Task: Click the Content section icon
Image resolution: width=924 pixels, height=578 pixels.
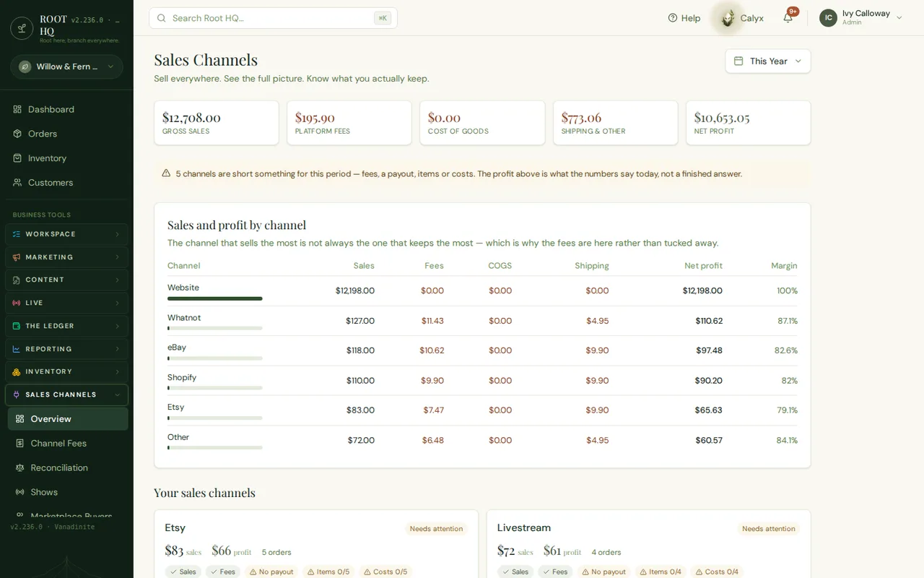Action: (x=17, y=280)
